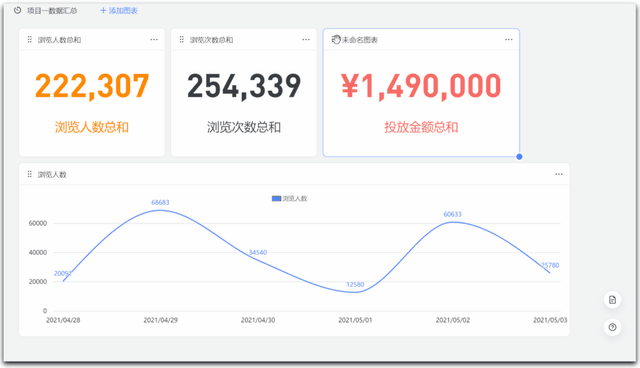Click the orange 浏览人数总和 label under 222,307

[92, 127]
